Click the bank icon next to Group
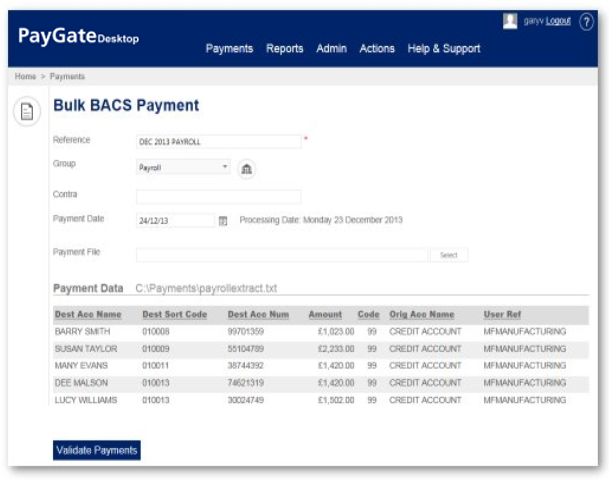609x489 pixels. [x=247, y=169]
